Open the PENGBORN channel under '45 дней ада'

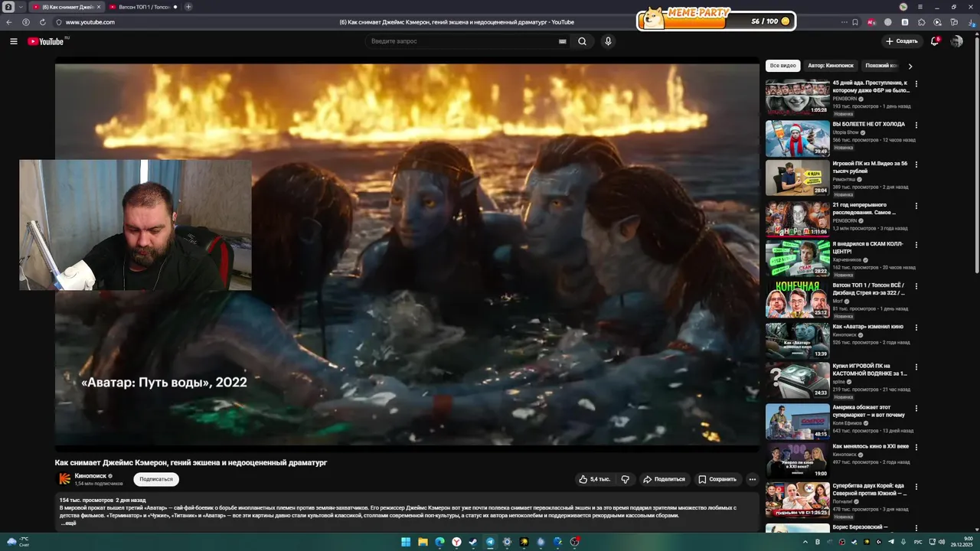tap(844, 99)
